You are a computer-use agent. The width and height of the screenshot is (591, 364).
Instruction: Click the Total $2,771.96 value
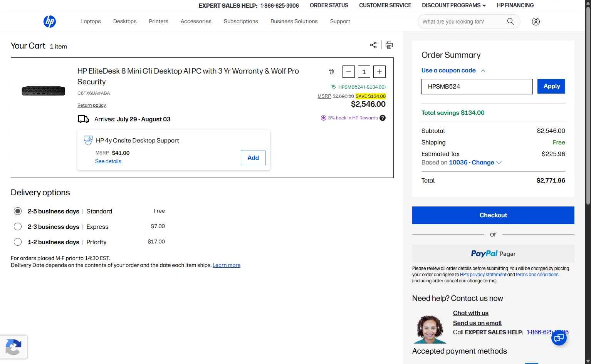coord(551,181)
